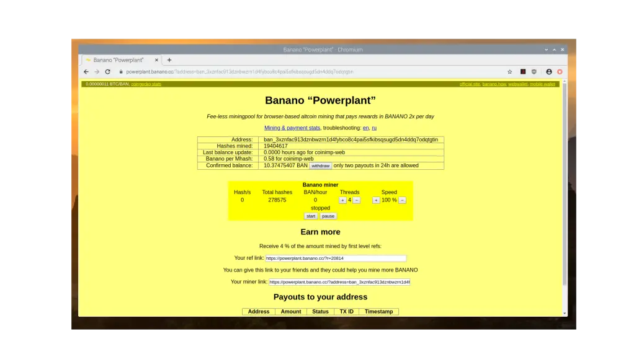Go back using the browser back arrow
Screen dimensions: 644x362
(x=86, y=72)
